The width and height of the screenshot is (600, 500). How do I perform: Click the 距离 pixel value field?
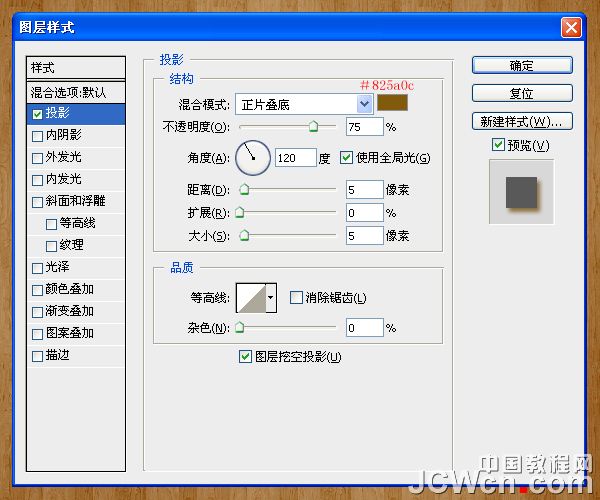point(365,190)
